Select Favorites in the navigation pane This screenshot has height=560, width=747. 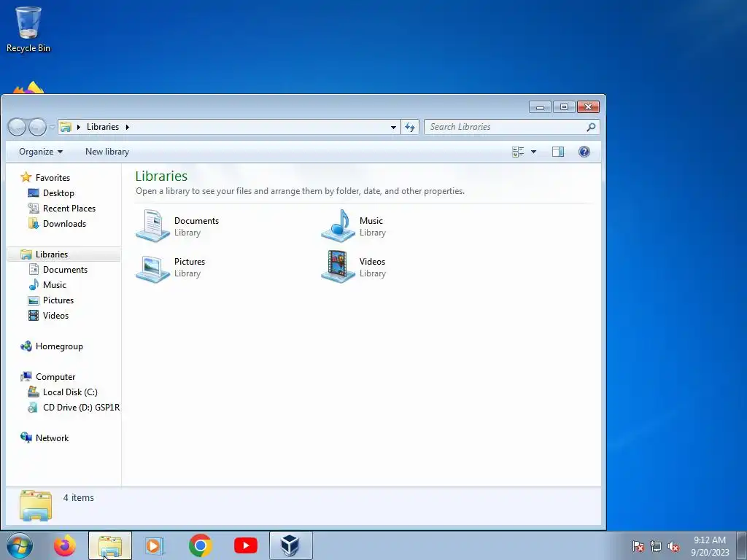click(53, 178)
